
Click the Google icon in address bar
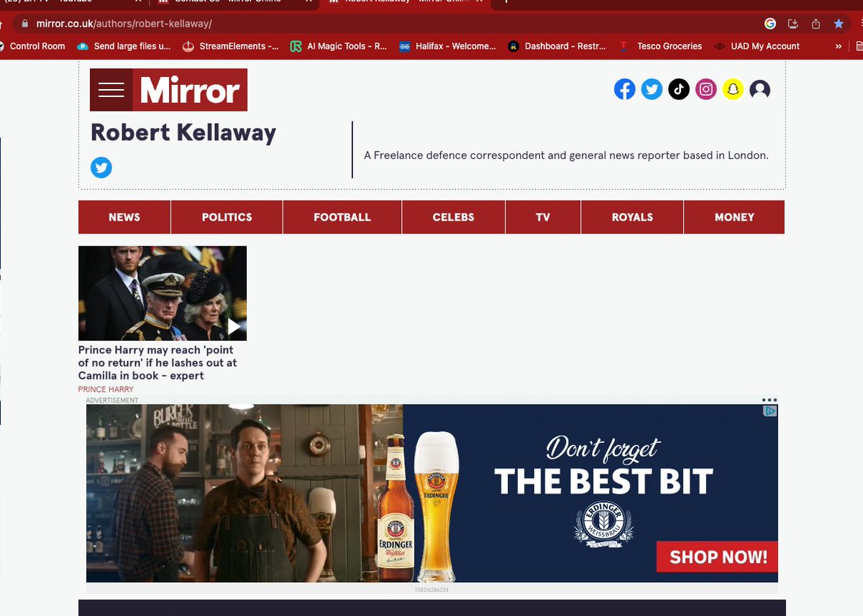coord(770,24)
